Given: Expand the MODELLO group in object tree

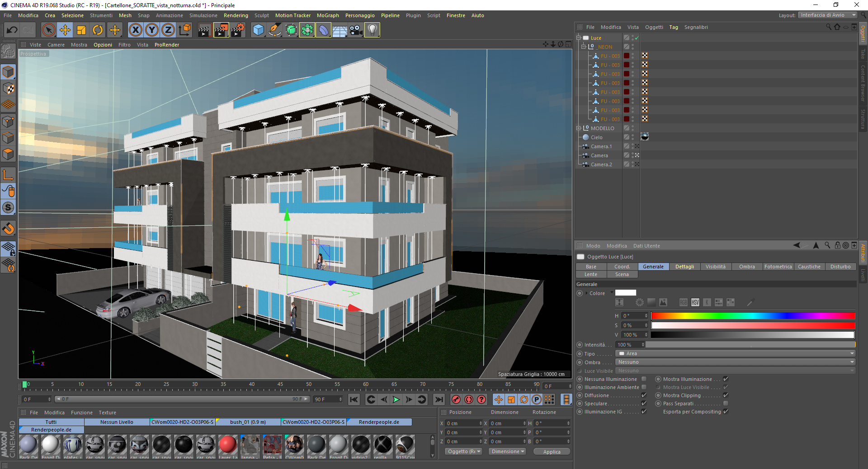Looking at the screenshot, I should (x=578, y=128).
